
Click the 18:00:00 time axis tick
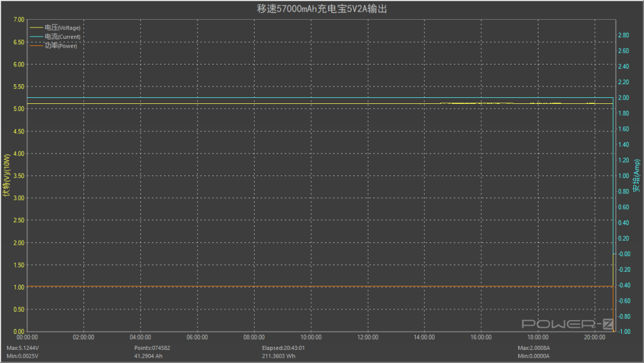[x=538, y=337]
